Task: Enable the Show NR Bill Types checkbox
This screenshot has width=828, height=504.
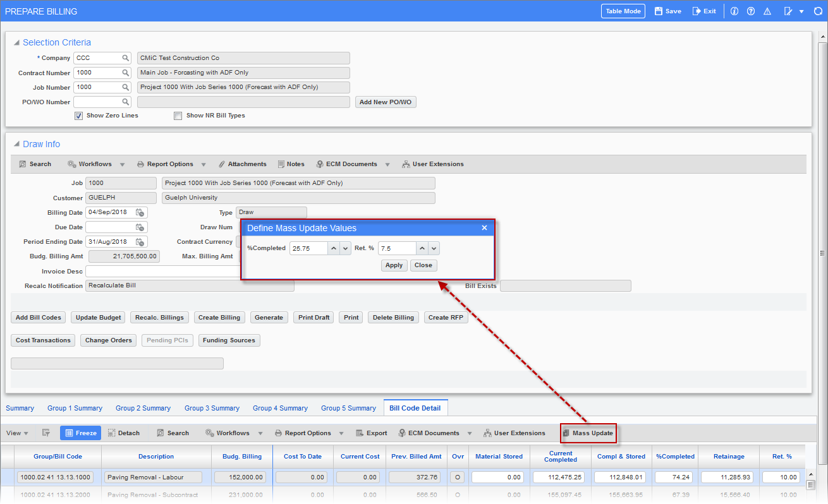Action: [178, 116]
